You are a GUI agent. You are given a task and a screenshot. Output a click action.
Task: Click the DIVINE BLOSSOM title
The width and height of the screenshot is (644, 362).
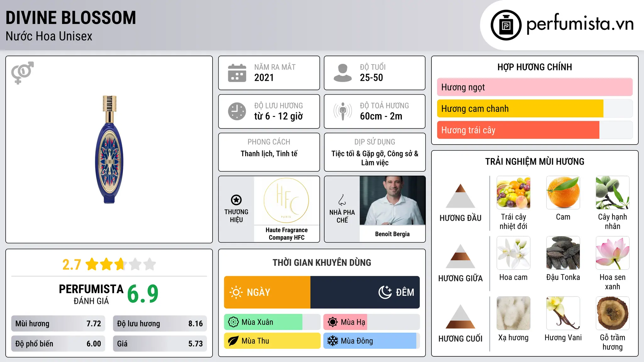(x=71, y=18)
